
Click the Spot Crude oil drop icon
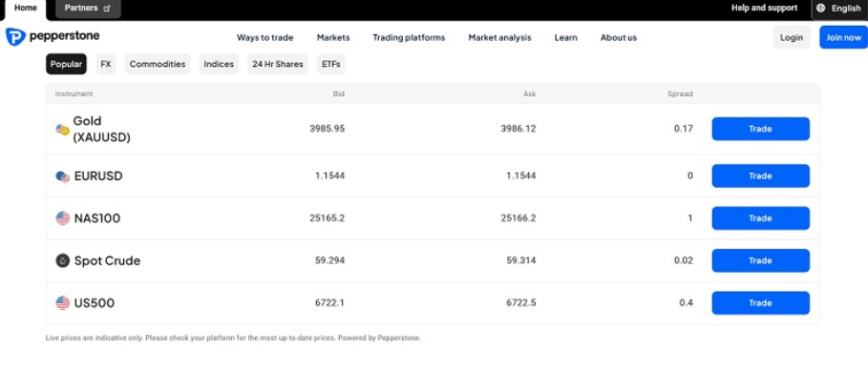tap(63, 260)
